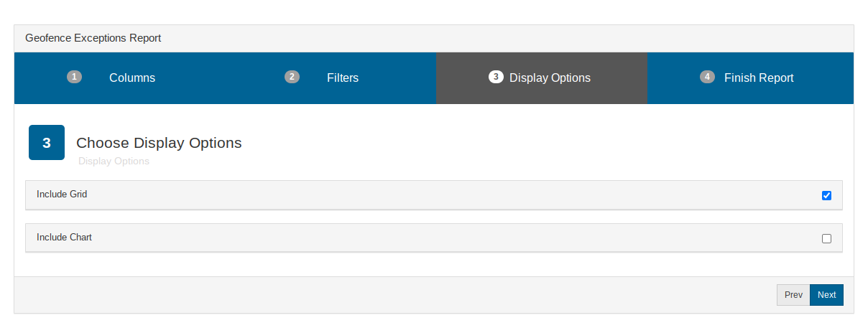868x328 pixels.
Task: Click the Include Chart panel row
Action: click(434, 238)
